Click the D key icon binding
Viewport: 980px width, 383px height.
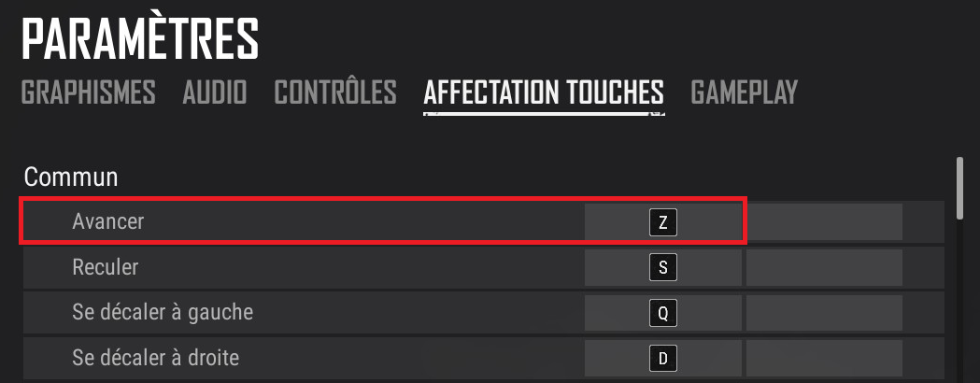pos(662,358)
